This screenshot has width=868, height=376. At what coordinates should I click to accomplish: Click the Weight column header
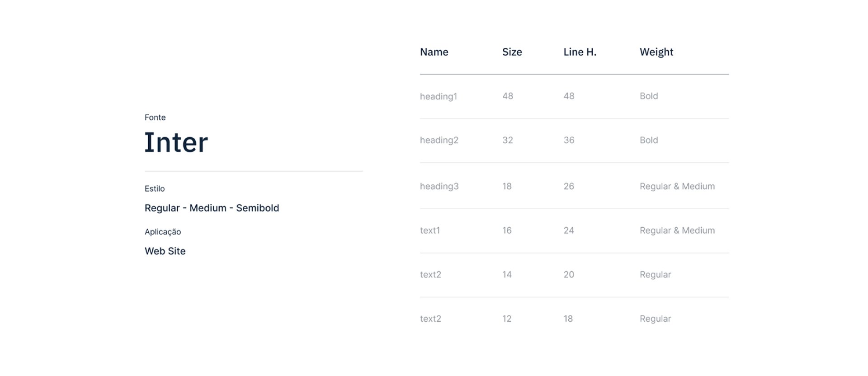pyautogui.click(x=656, y=52)
